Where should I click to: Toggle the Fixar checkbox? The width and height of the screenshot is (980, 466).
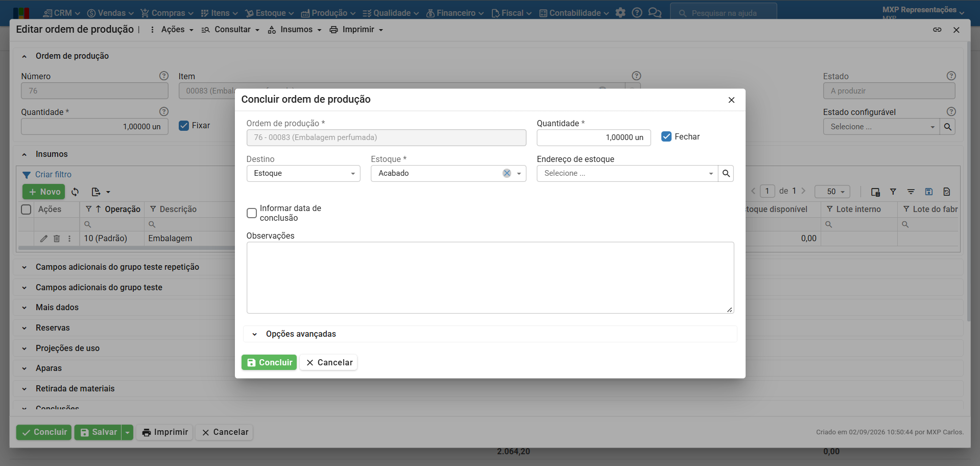click(x=184, y=126)
